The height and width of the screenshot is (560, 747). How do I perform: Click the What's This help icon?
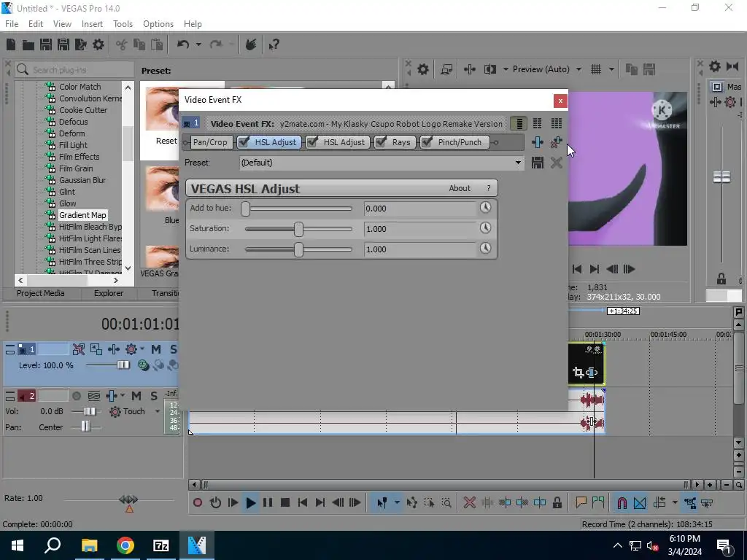pyautogui.click(x=274, y=44)
